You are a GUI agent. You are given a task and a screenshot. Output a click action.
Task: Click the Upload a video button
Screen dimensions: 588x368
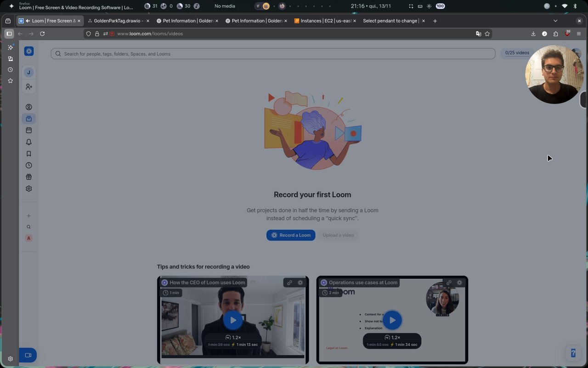coord(338,235)
